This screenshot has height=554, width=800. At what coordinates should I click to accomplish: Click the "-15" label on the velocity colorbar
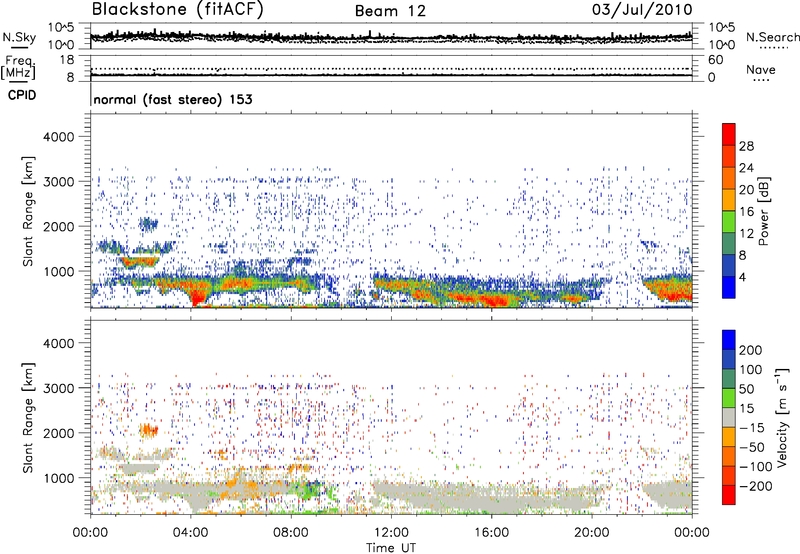pos(752,428)
